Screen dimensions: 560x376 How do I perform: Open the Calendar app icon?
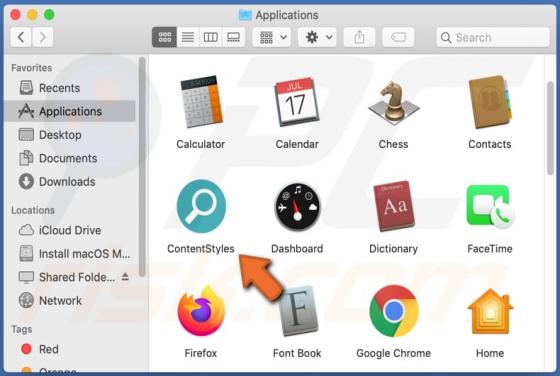(x=297, y=101)
